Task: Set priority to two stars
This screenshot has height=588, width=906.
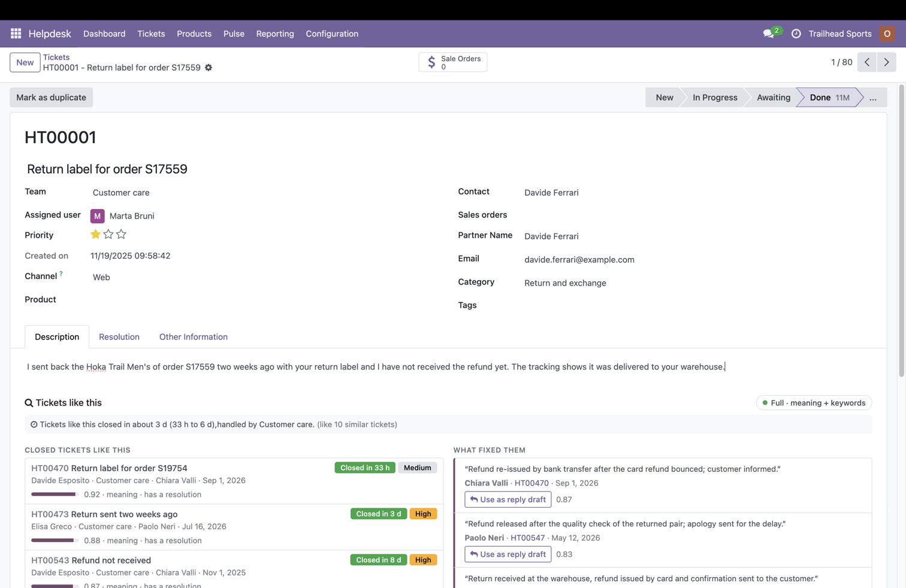Action: click(108, 234)
